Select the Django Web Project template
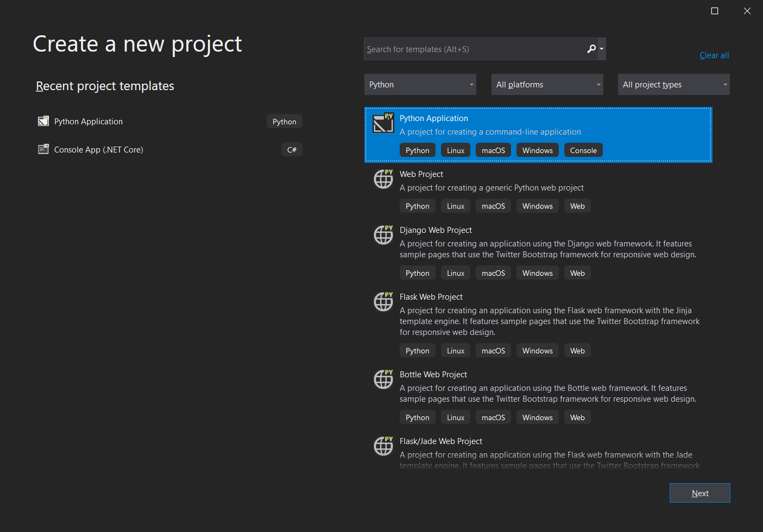The height and width of the screenshot is (532, 763). click(436, 230)
